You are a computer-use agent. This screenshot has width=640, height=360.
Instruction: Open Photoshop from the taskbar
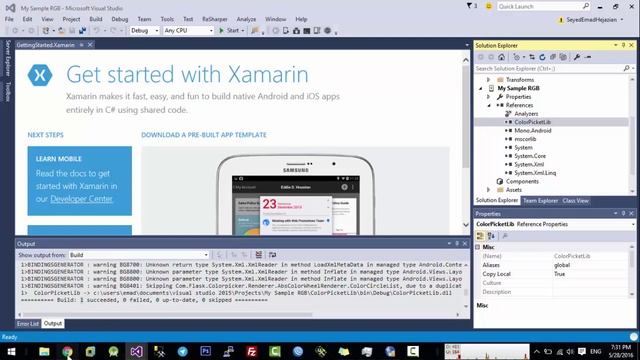pos(205,351)
